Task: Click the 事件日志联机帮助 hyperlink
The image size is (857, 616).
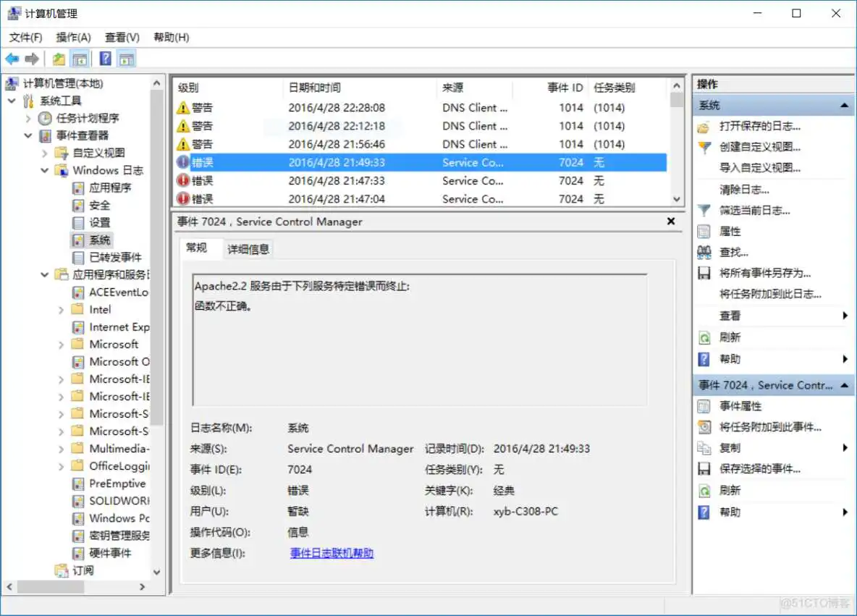Action: (331, 554)
